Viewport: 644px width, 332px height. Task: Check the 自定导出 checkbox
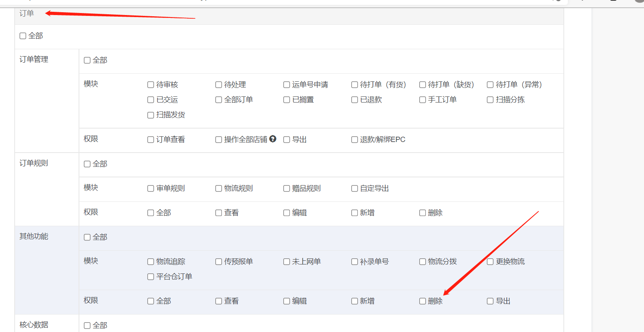coord(355,188)
